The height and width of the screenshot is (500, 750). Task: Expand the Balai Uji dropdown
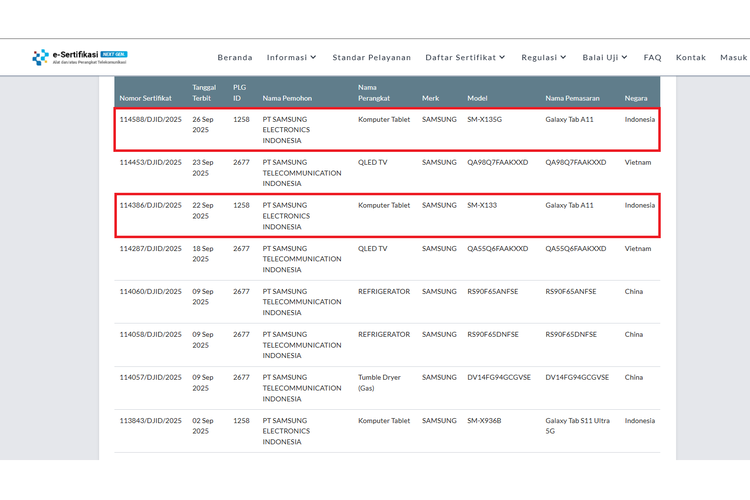(x=605, y=57)
